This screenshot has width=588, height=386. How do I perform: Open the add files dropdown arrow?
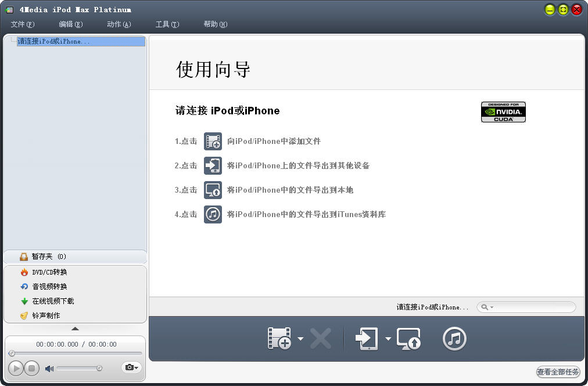[300, 339]
